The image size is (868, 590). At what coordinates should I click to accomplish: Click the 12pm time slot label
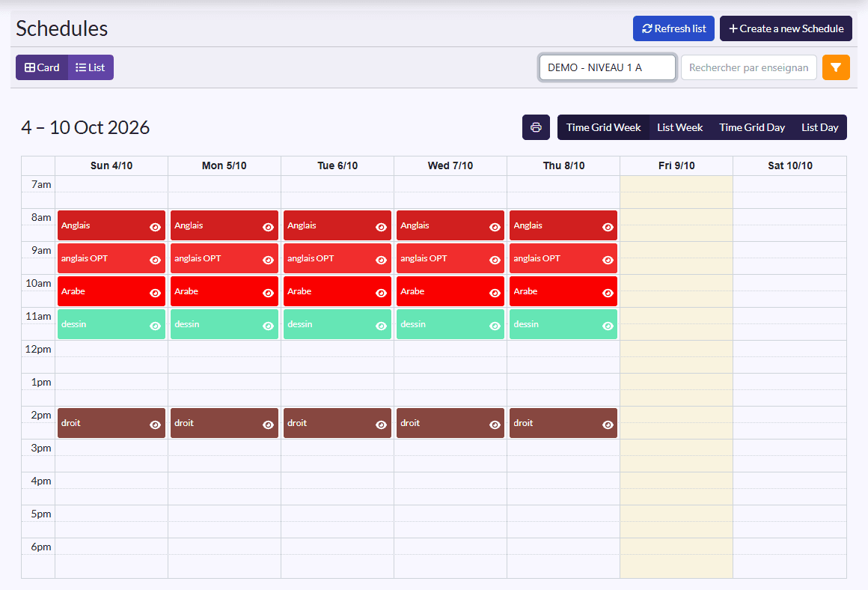[37, 349]
